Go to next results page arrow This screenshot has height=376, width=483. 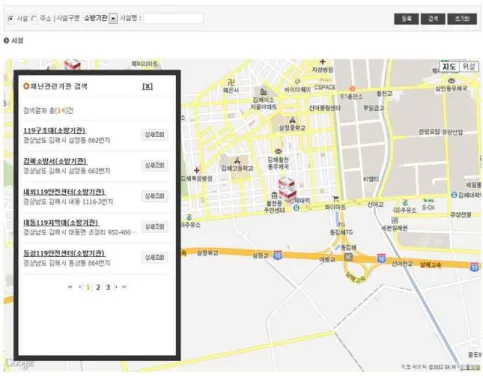116,287
